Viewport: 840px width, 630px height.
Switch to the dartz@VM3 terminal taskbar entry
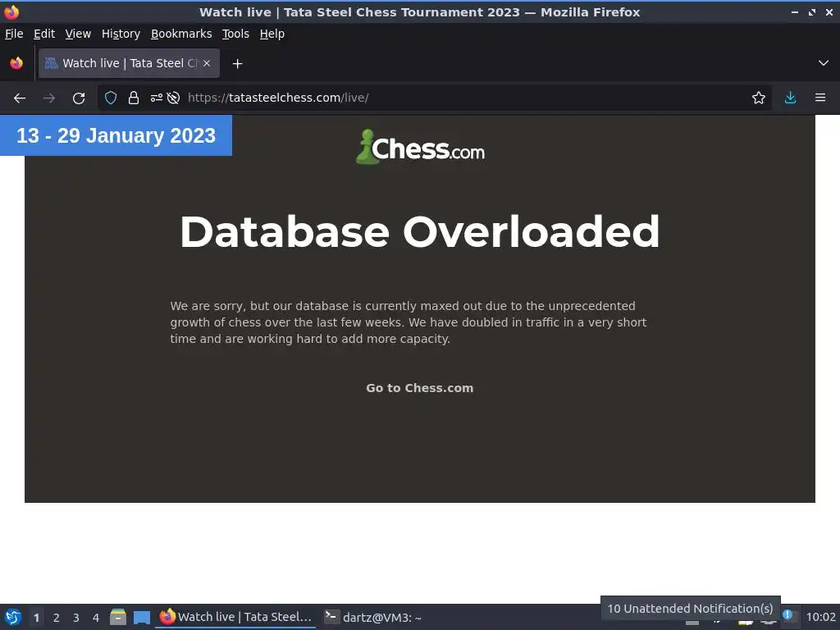tap(373, 617)
